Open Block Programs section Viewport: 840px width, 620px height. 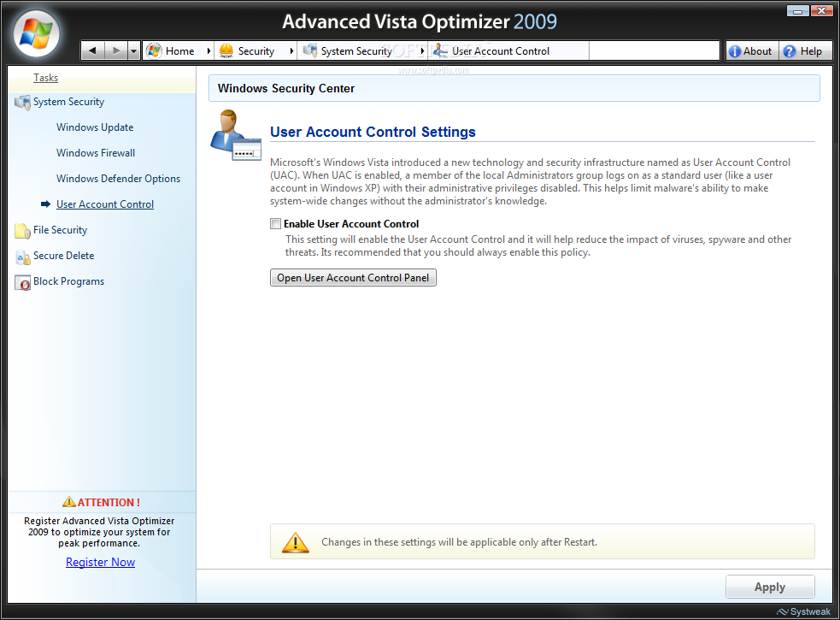point(68,281)
